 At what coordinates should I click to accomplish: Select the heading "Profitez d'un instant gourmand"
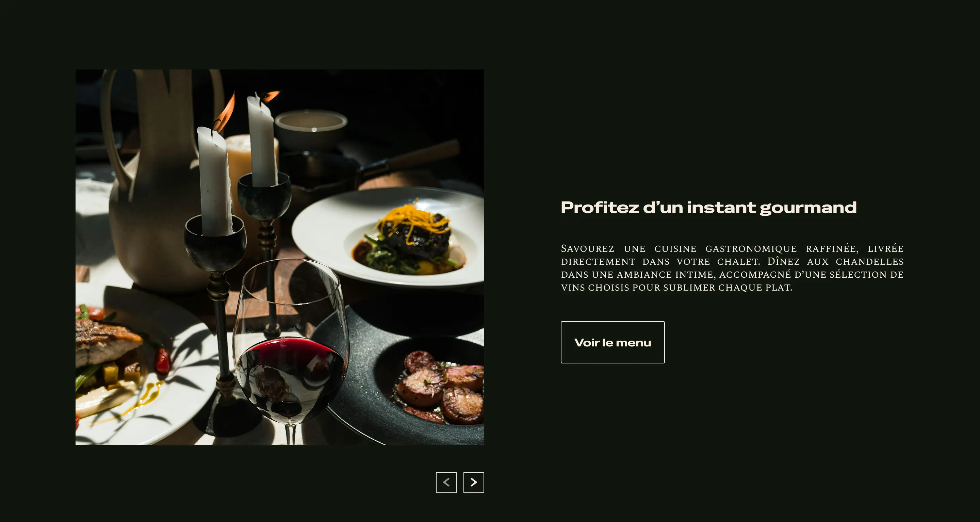pos(708,207)
